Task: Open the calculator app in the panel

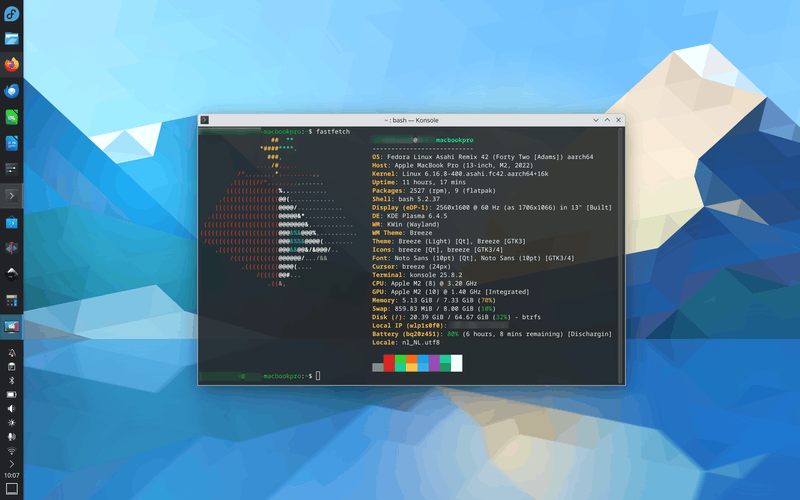Action: [x=11, y=301]
